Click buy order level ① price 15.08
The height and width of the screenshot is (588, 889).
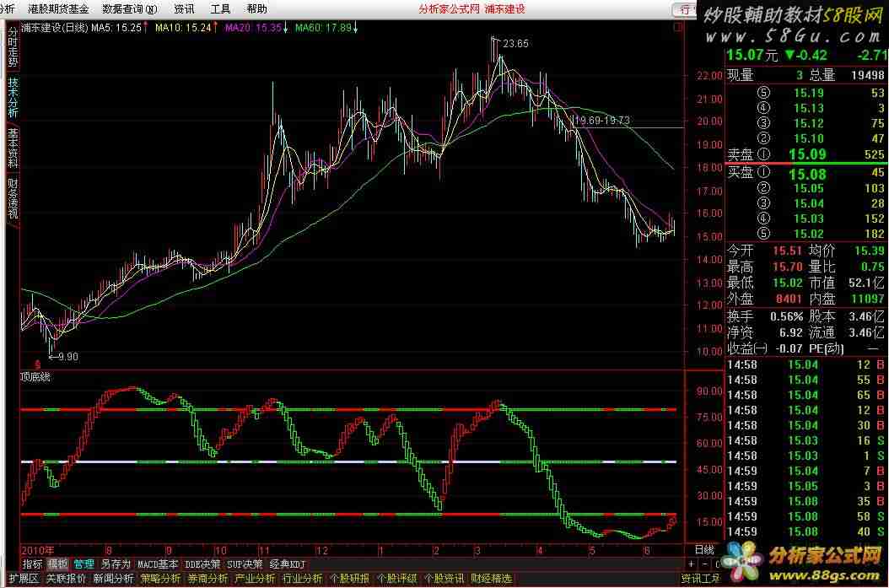click(807, 174)
